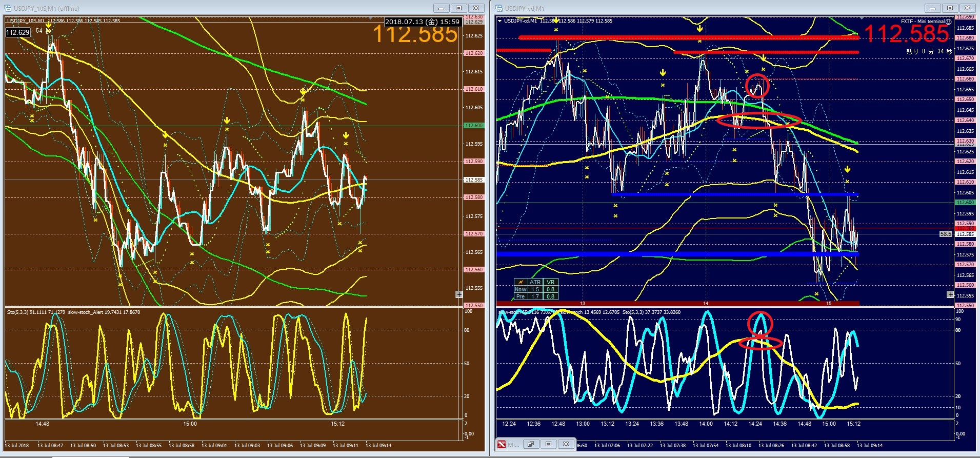Restore the USDJPY-cd chart window
Screen dimensions: 980x458
950,8
